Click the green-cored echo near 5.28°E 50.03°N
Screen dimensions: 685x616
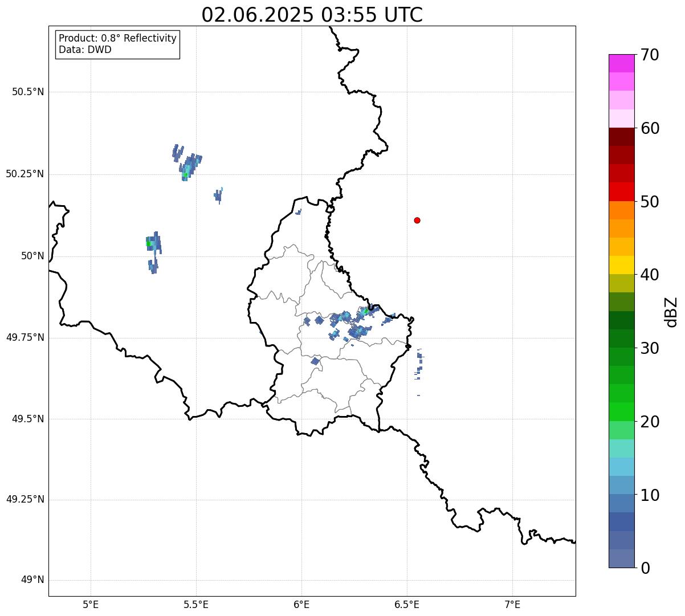pyautogui.click(x=153, y=244)
